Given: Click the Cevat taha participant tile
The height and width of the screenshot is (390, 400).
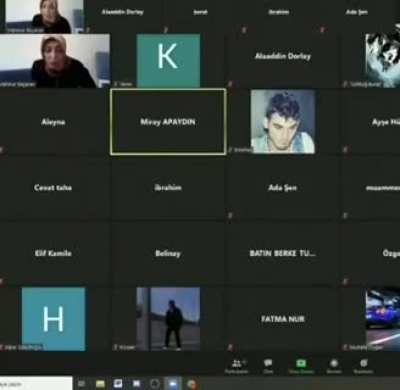Looking at the screenshot, I should click(x=53, y=188).
